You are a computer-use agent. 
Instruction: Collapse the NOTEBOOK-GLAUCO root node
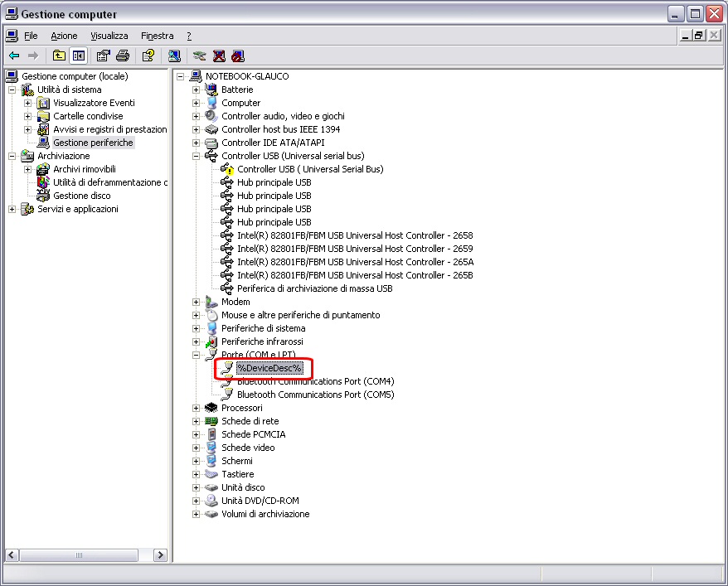pyautogui.click(x=180, y=76)
